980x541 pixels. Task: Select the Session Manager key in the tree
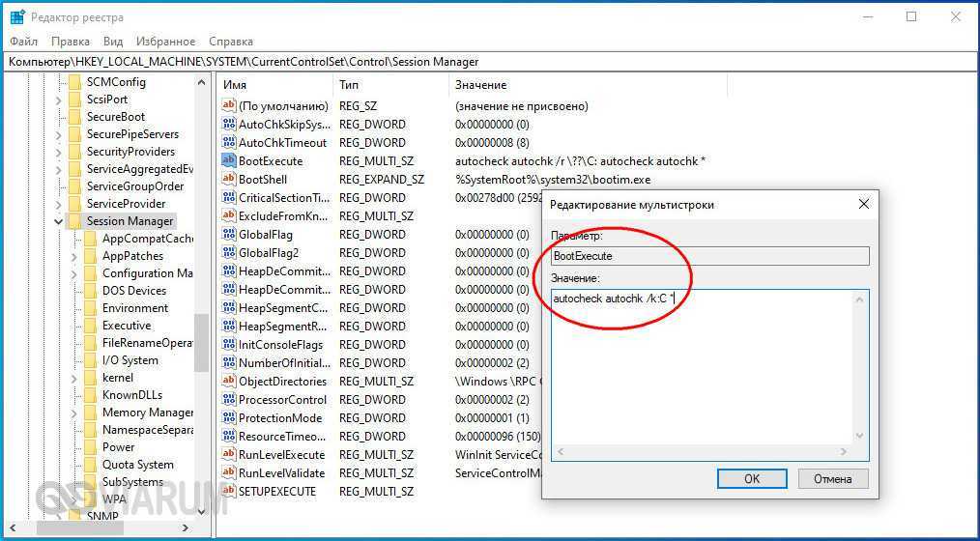(x=130, y=221)
